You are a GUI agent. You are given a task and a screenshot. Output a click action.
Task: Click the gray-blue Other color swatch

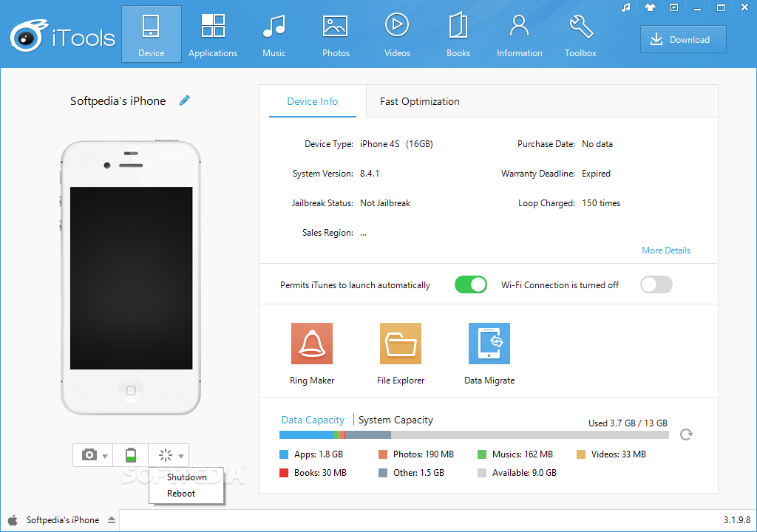383,473
